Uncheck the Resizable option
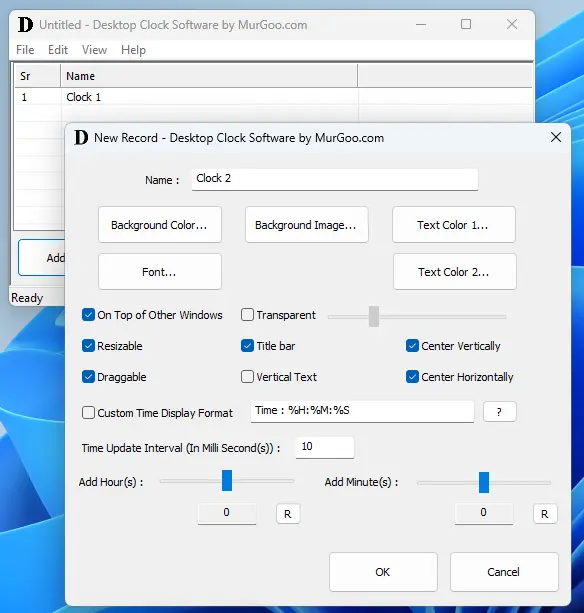The height and width of the screenshot is (613, 584). coord(88,346)
